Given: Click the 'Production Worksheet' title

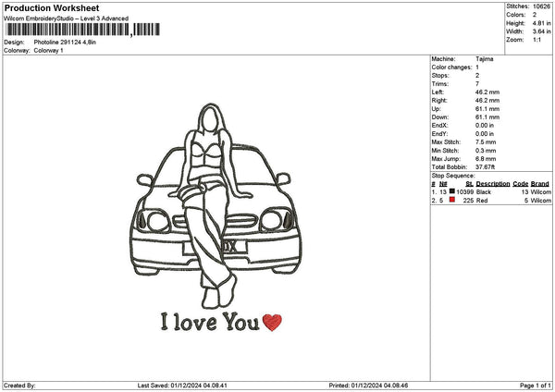Looking at the screenshot, I should [52, 8].
